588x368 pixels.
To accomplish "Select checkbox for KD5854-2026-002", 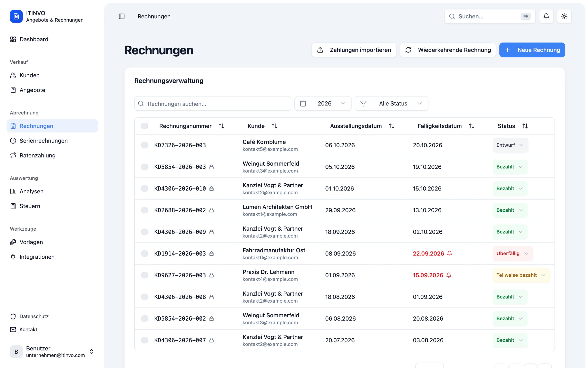I will pos(145,318).
